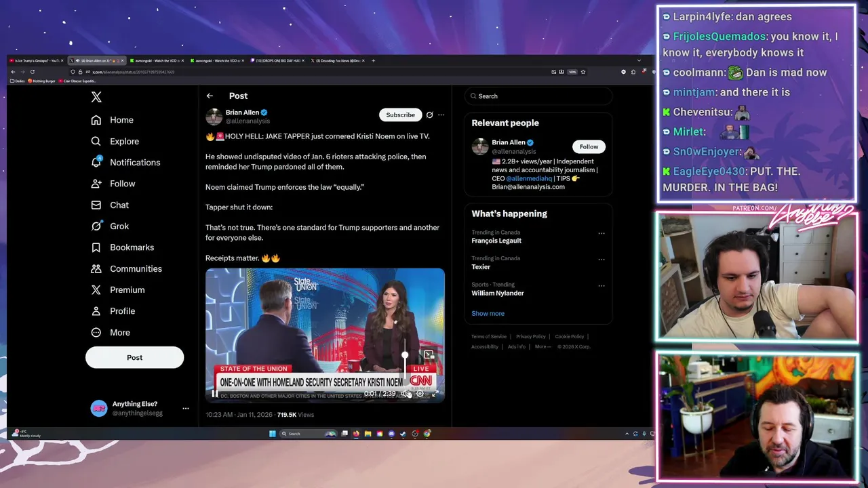Pause the CNN video

point(214,394)
